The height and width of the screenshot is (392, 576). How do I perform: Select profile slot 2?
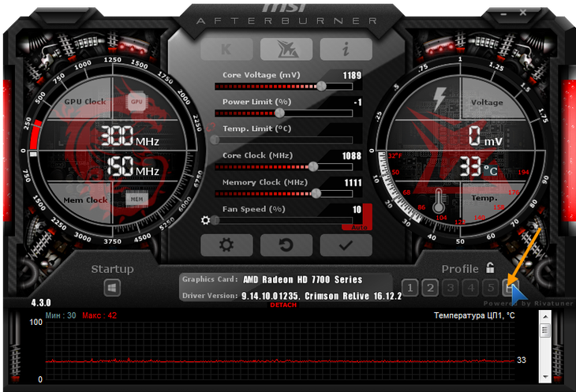pyautogui.click(x=430, y=288)
